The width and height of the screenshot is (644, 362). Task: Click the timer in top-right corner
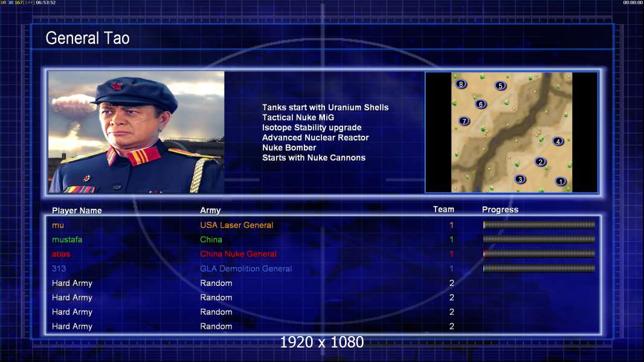pos(633,2)
